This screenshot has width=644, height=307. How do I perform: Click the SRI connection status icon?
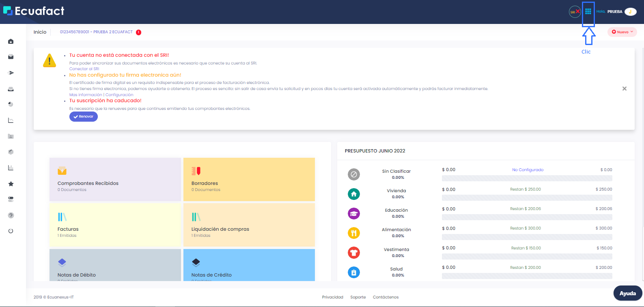point(575,12)
